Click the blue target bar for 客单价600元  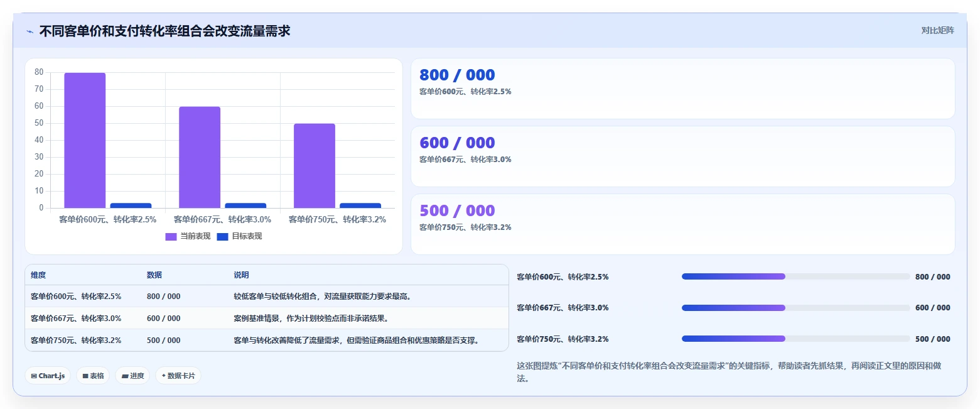click(x=131, y=205)
